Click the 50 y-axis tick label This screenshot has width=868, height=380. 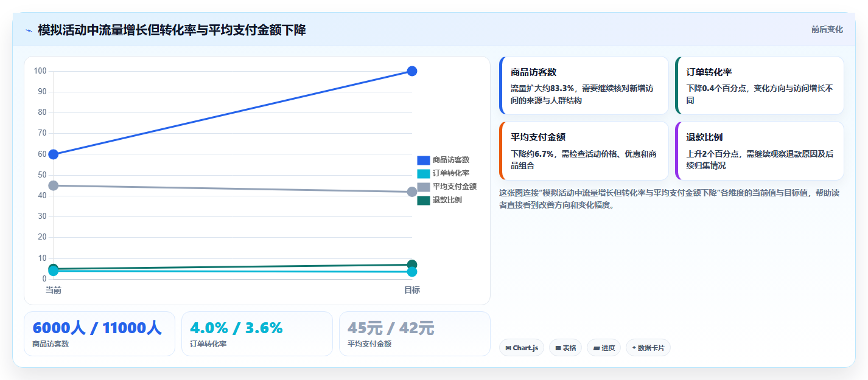coord(42,175)
